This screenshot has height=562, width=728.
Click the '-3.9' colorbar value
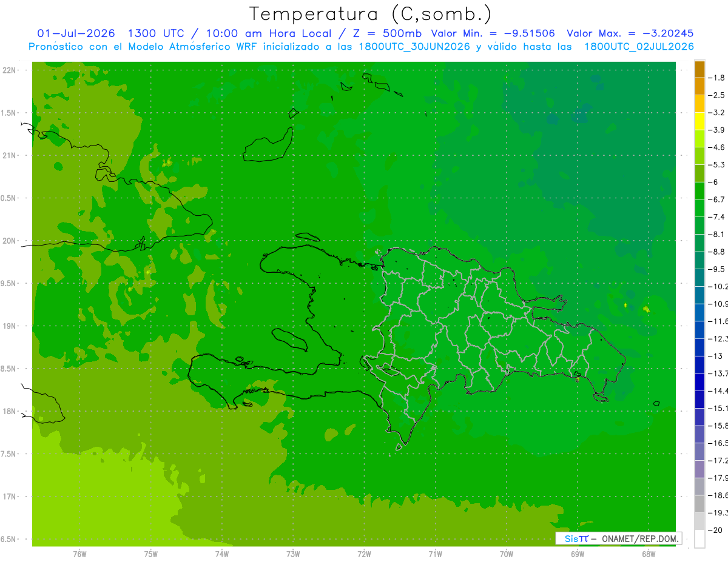(x=717, y=130)
